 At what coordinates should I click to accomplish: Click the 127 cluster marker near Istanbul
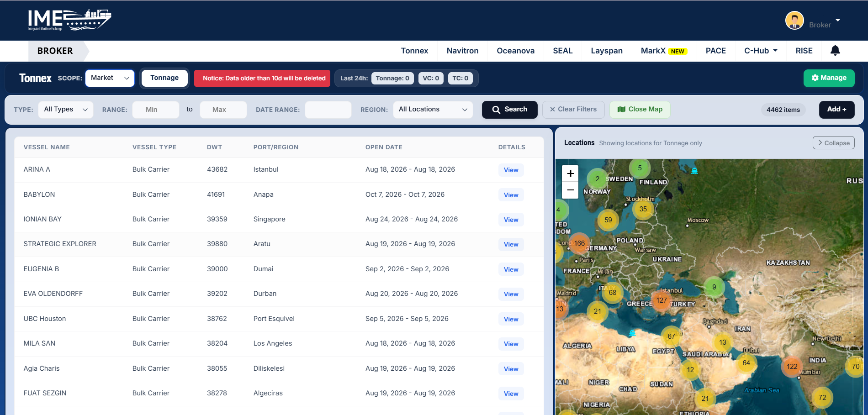pyautogui.click(x=662, y=300)
